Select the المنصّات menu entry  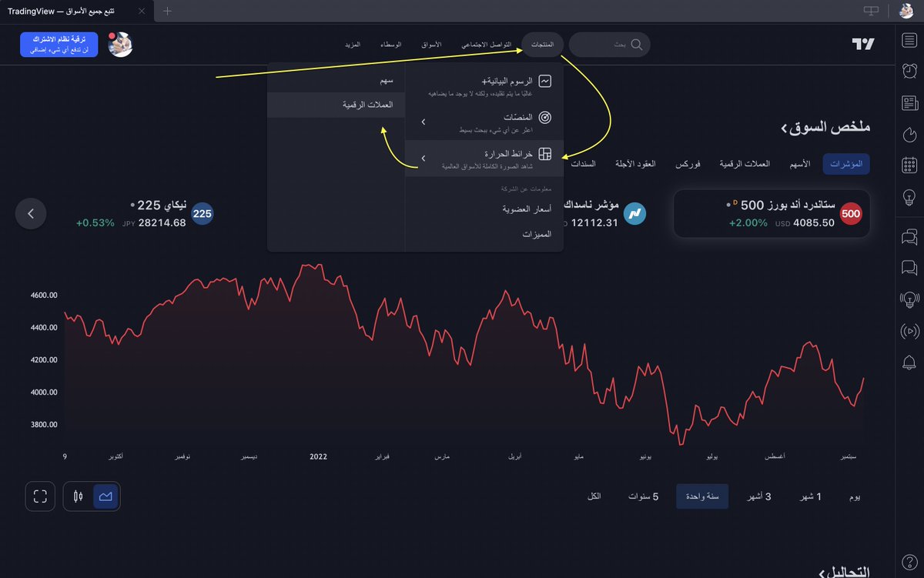484,122
